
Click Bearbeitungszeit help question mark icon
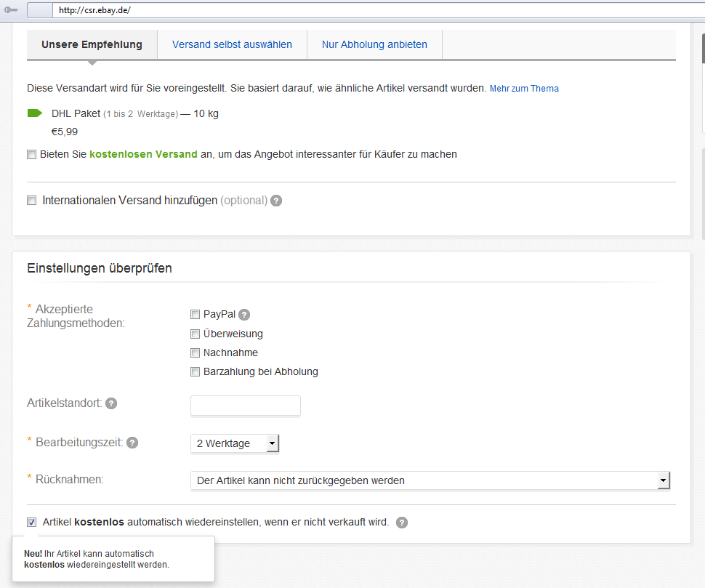pos(132,443)
